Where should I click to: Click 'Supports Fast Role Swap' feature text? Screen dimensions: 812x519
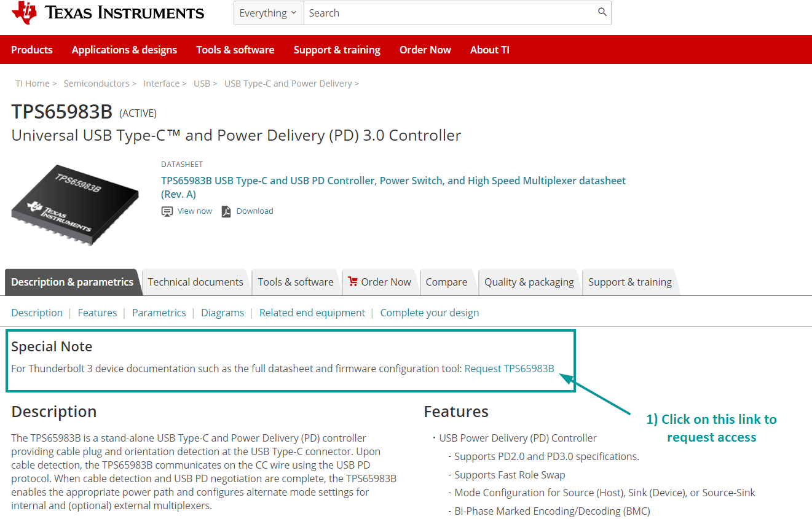click(x=510, y=475)
